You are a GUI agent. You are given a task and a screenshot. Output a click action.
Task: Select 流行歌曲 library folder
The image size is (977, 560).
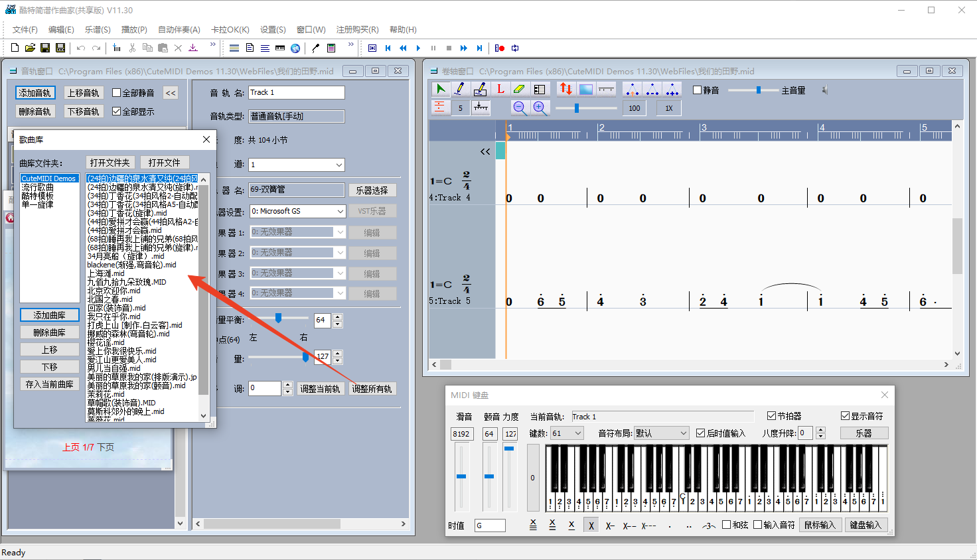(37, 187)
